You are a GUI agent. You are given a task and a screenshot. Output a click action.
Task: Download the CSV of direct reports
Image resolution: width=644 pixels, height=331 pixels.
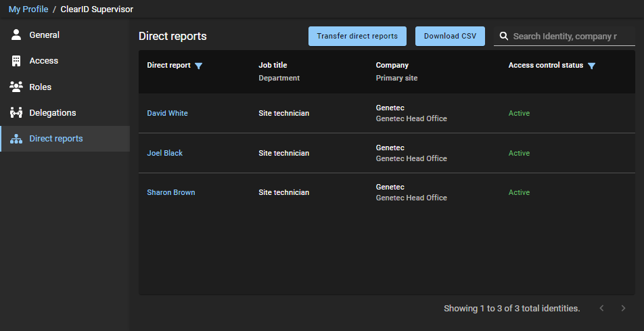(x=450, y=37)
